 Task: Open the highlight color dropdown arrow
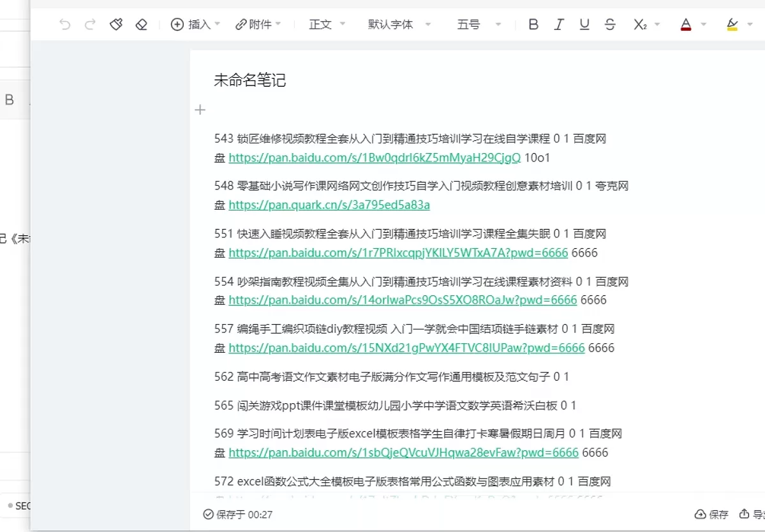[750, 24]
